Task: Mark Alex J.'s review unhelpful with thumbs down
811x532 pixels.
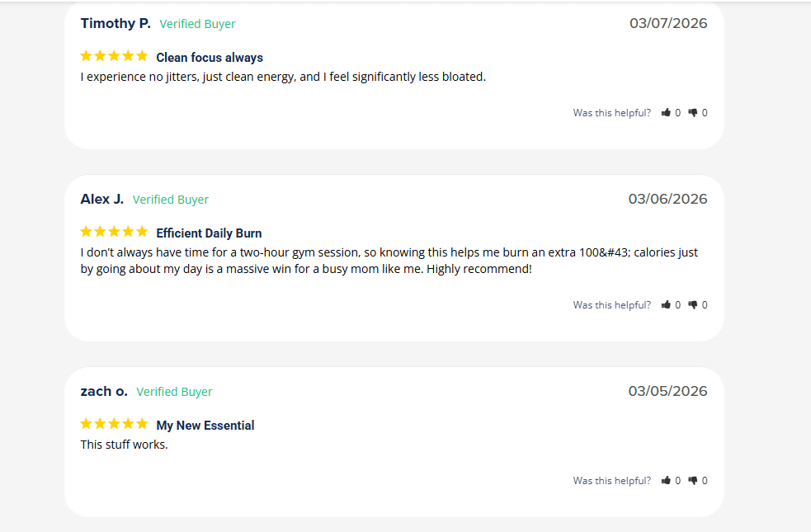Action: (x=692, y=305)
